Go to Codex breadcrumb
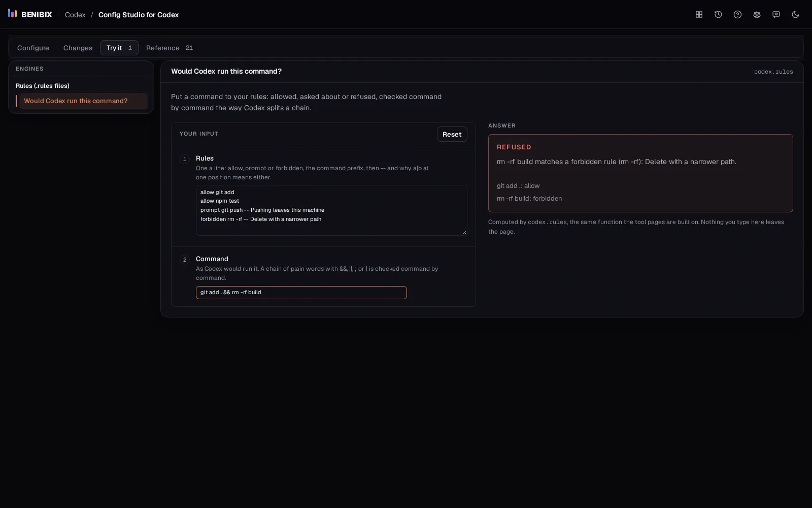 point(75,15)
